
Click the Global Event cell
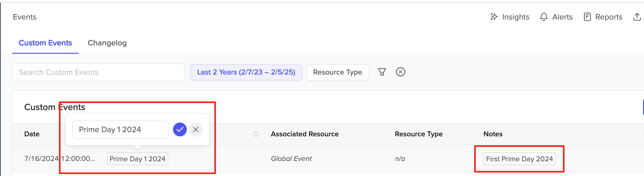click(x=291, y=159)
